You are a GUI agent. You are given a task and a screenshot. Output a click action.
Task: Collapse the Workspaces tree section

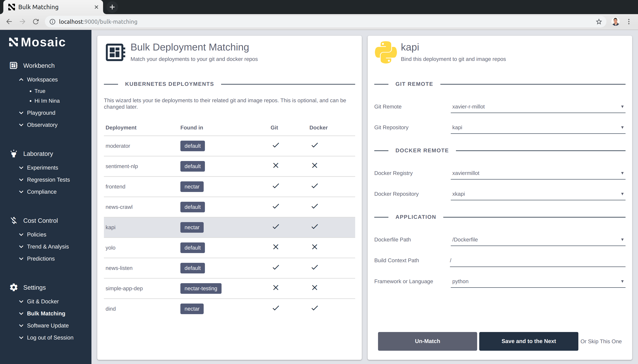21,80
